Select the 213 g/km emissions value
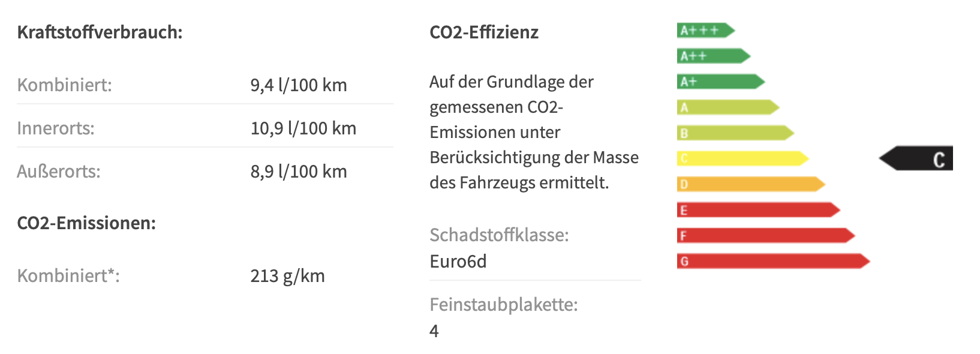This screenshot has width=980, height=354. point(287,276)
